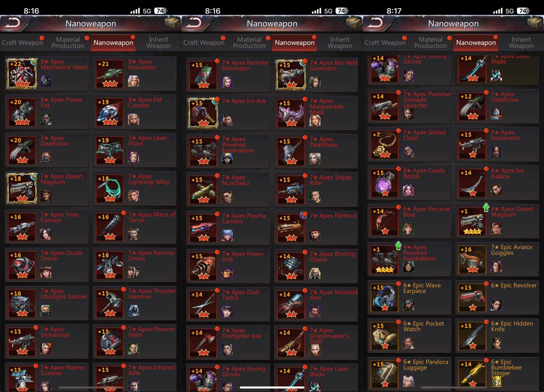
Task: Go back using arrow in 8:17 screen
Action: (376, 24)
